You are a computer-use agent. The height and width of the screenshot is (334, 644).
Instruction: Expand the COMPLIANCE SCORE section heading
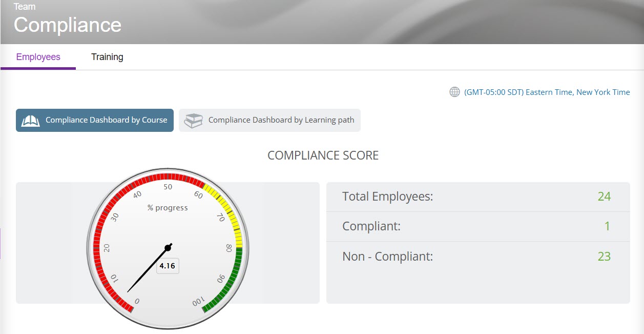322,155
